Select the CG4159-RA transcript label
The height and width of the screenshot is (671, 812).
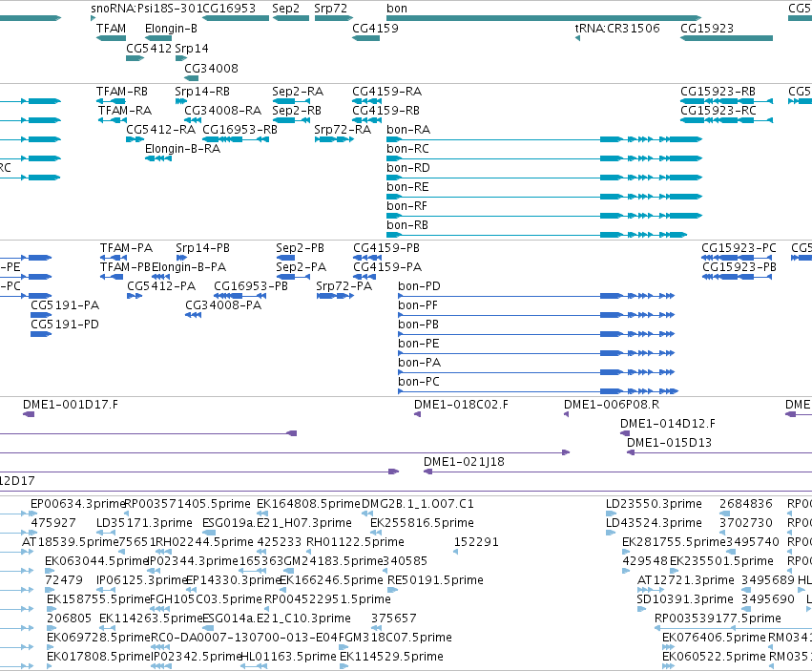pyautogui.click(x=386, y=92)
